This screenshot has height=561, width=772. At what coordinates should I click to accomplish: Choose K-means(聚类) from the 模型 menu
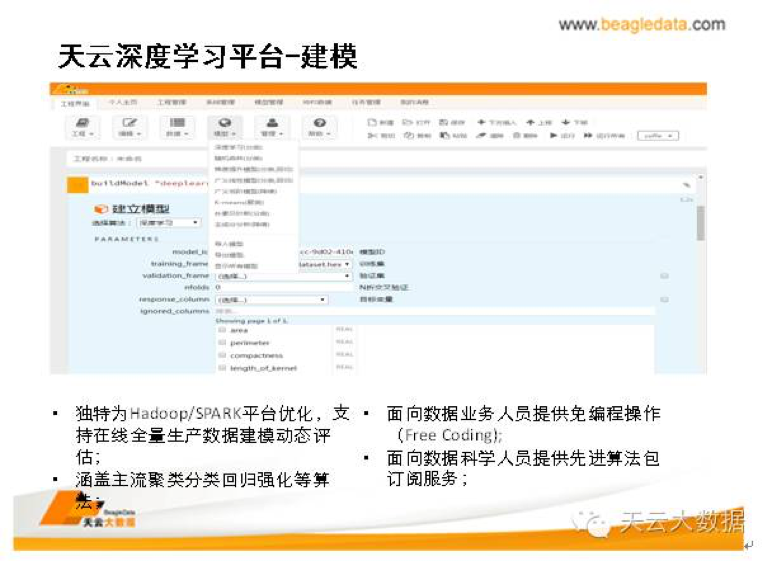pos(239,202)
